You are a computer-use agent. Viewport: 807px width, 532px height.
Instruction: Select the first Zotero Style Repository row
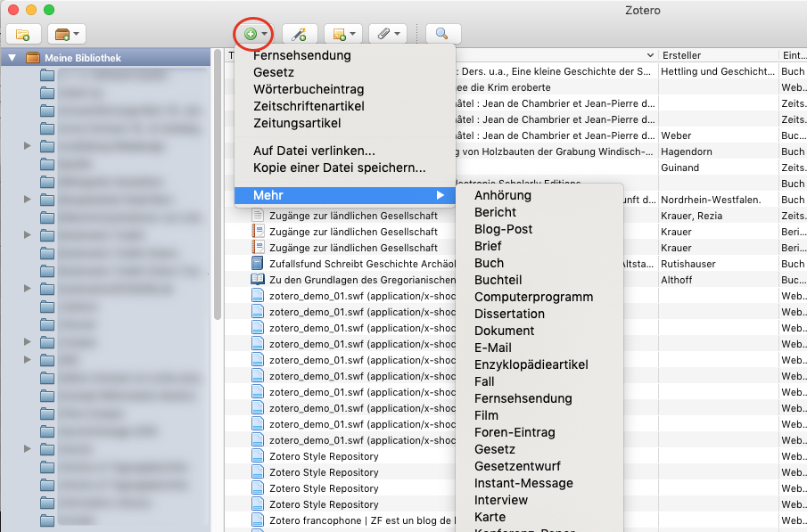(323, 456)
